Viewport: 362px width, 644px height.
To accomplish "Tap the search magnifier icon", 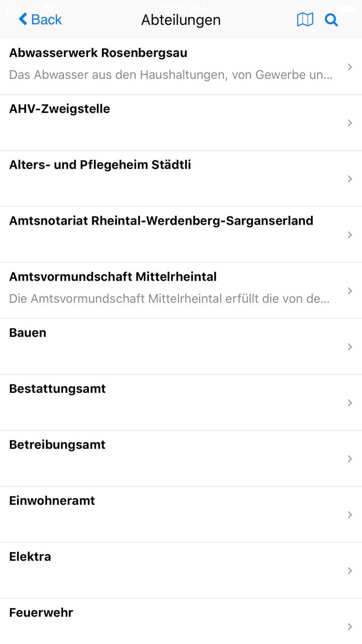I will coord(331,19).
